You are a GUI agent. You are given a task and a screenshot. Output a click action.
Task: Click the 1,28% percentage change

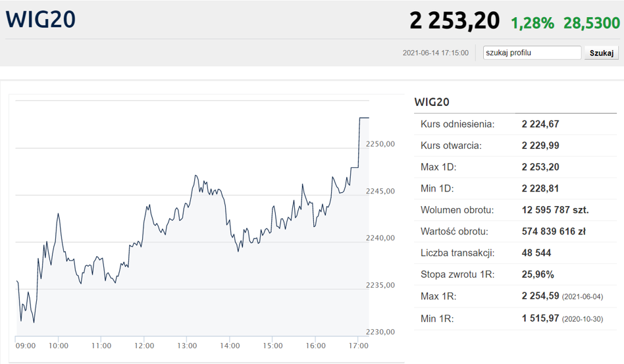click(x=532, y=23)
